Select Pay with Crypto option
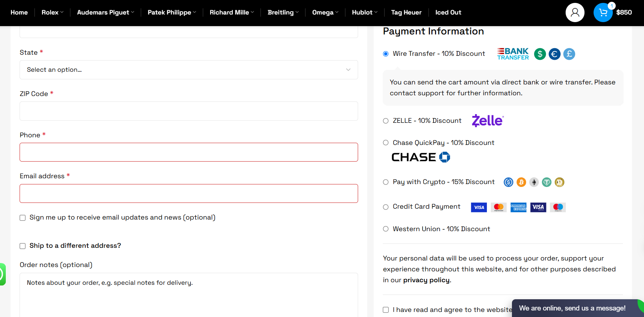The width and height of the screenshot is (644, 317). (386, 182)
